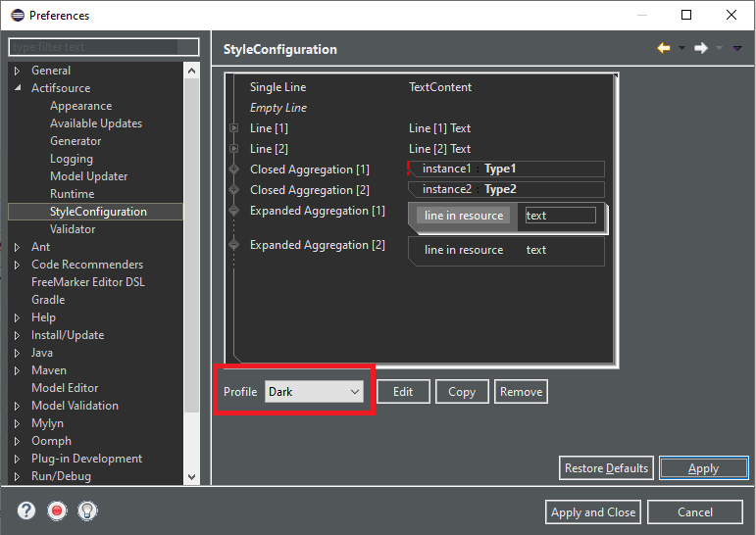
Task: Select Appearance under Actifsource
Action: 80,106
